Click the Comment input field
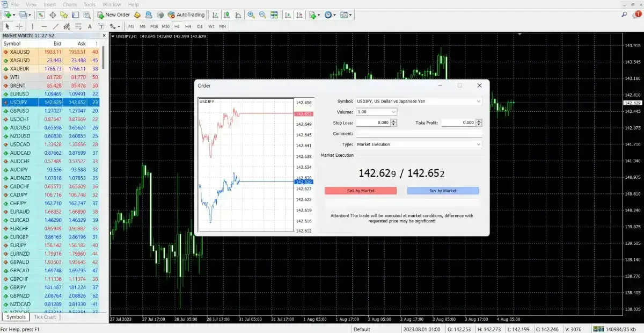The image size is (644, 333). click(419, 134)
